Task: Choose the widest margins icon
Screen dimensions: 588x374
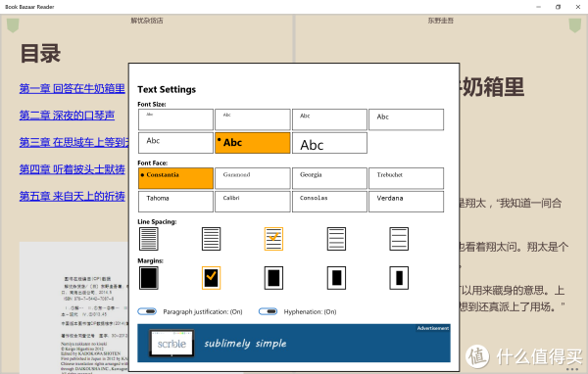Action: pyautogui.click(x=399, y=278)
